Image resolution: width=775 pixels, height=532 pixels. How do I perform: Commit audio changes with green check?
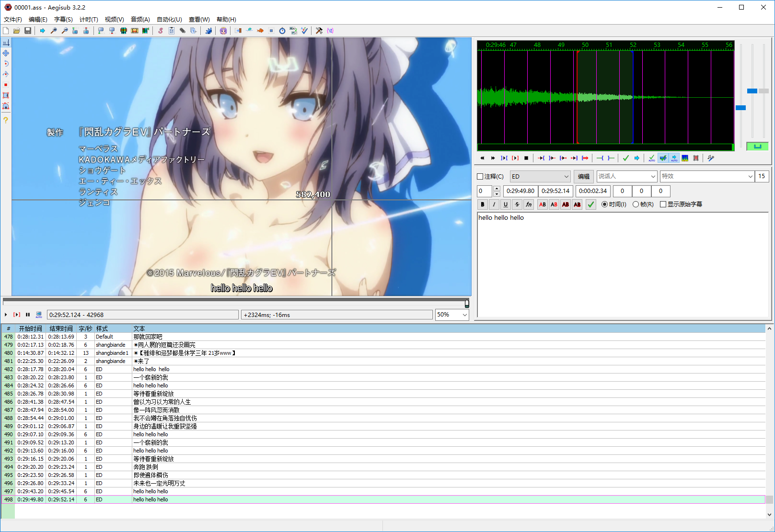(x=625, y=158)
